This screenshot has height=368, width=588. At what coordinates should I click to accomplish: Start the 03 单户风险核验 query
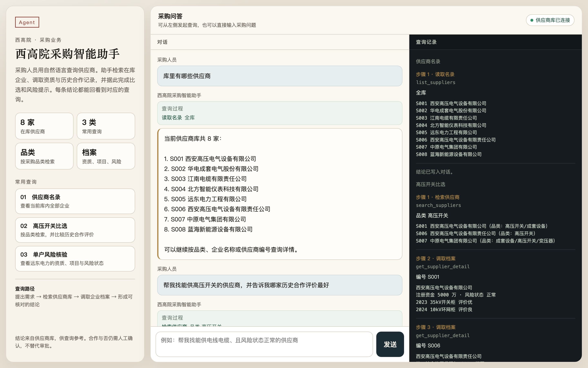pos(75,259)
